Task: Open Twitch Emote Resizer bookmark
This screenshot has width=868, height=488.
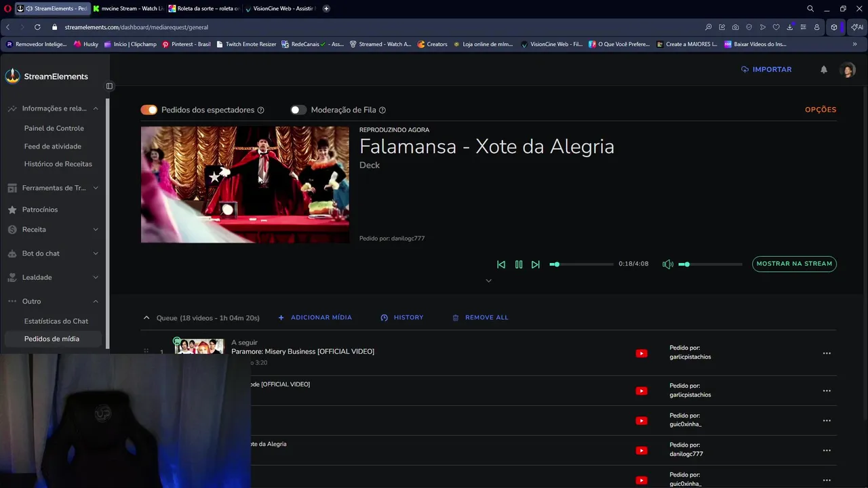Action: point(246,44)
